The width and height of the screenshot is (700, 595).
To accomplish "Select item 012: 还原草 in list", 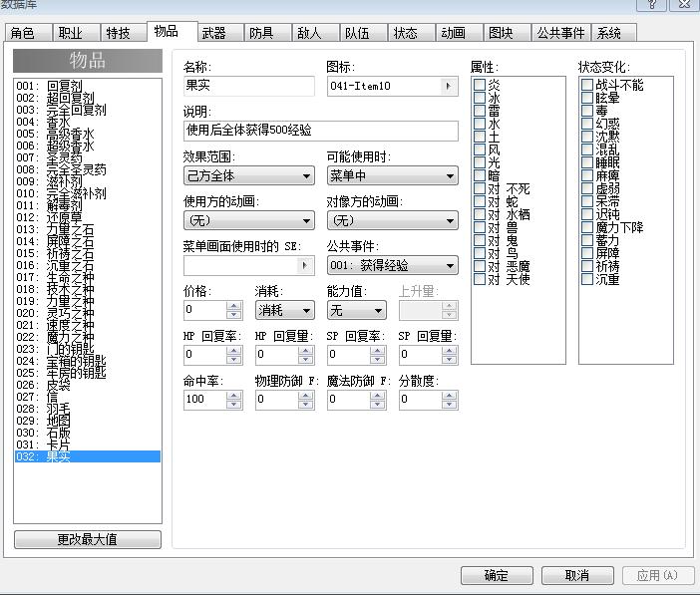I will click(88, 217).
